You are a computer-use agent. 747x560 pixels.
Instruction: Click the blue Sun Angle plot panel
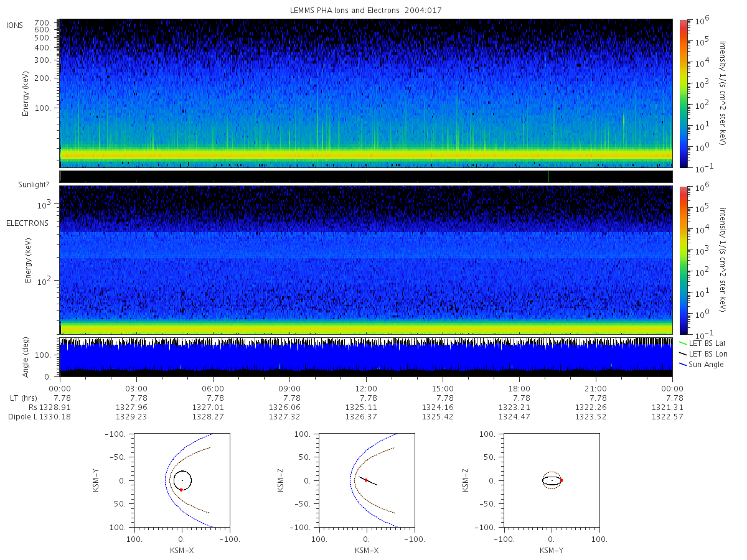(366, 357)
